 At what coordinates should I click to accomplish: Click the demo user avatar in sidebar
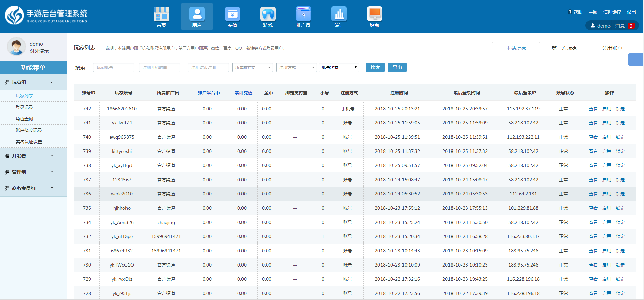pos(16,46)
